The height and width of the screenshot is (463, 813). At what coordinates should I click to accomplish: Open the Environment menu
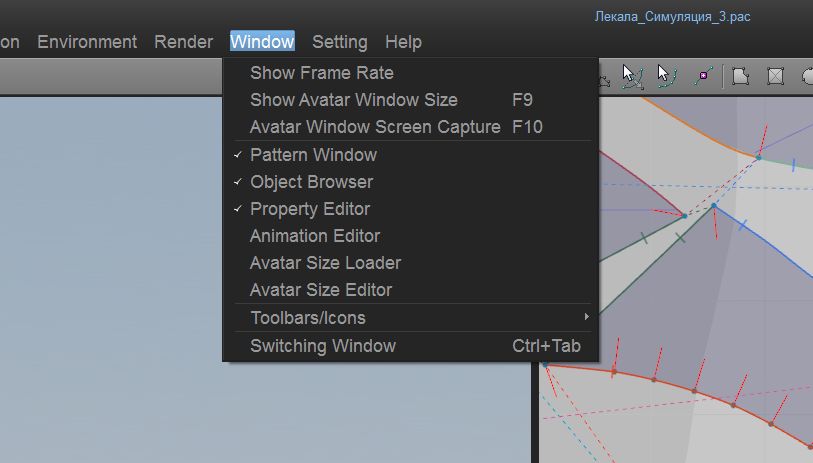(87, 42)
